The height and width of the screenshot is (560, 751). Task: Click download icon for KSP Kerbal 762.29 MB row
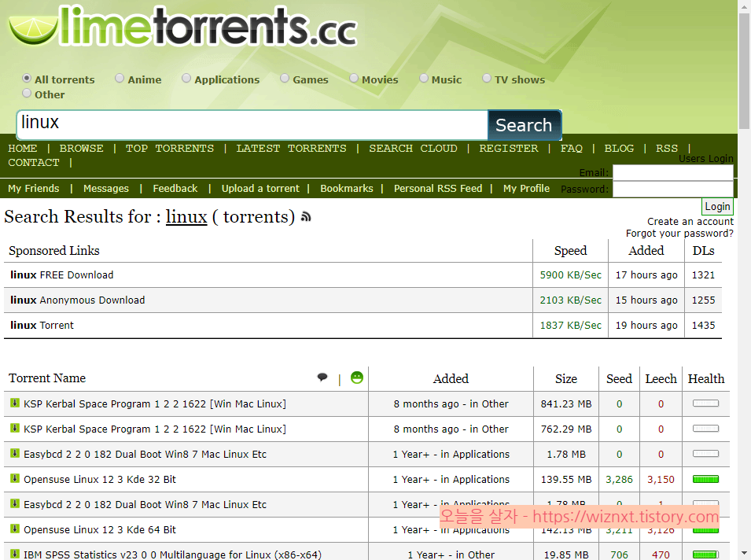click(x=15, y=428)
